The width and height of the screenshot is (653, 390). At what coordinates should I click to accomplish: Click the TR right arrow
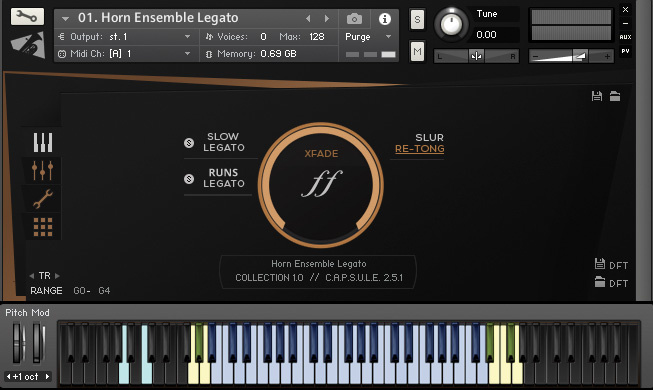[x=57, y=276]
